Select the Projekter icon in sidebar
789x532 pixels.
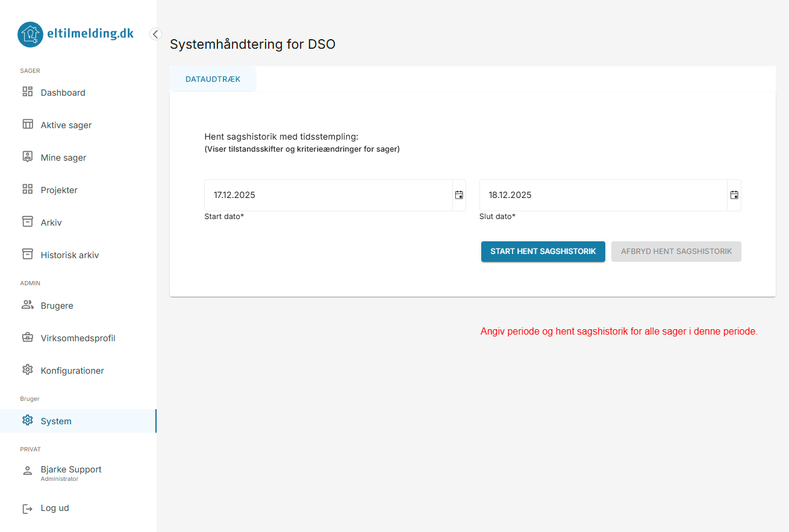point(28,190)
